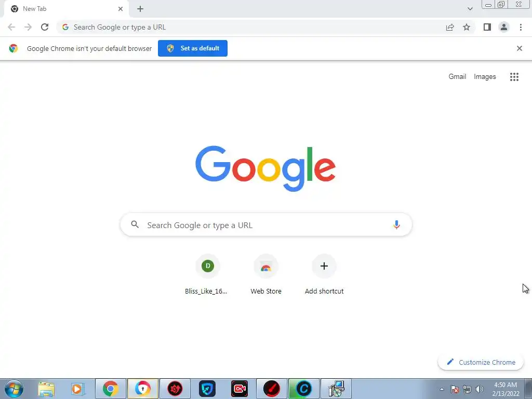Open the red gear taskbar app
This screenshot has height=399, width=532.
175,389
